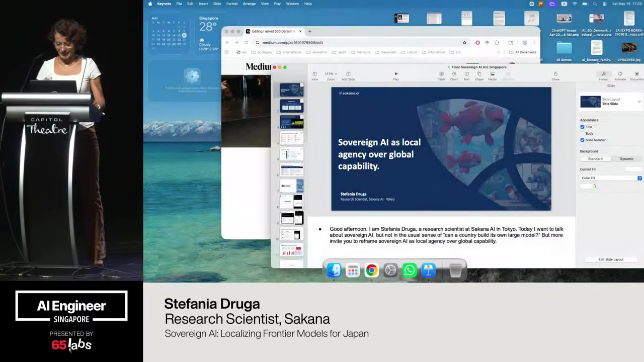Click the Add Slide toolbar button

(x=348, y=75)
